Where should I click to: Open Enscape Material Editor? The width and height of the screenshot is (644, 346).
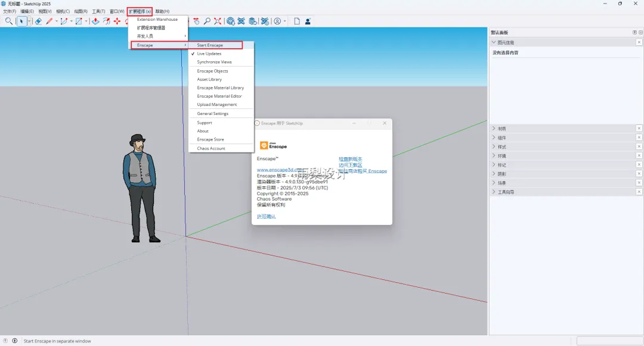tap(221, 96)
